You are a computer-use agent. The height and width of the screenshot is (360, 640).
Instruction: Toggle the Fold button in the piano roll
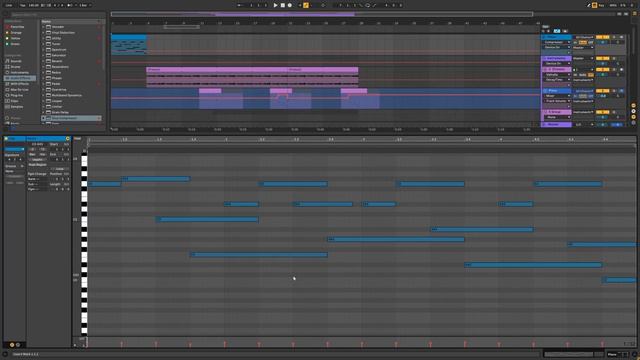click(x=77, y=139)
